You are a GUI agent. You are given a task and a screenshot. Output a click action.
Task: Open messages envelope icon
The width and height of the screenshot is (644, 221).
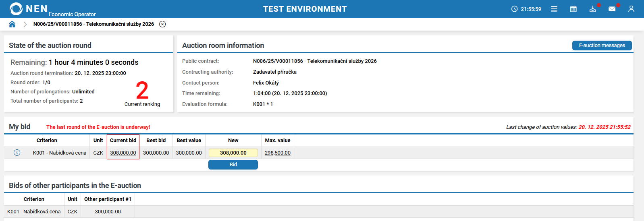click(612, 9)
